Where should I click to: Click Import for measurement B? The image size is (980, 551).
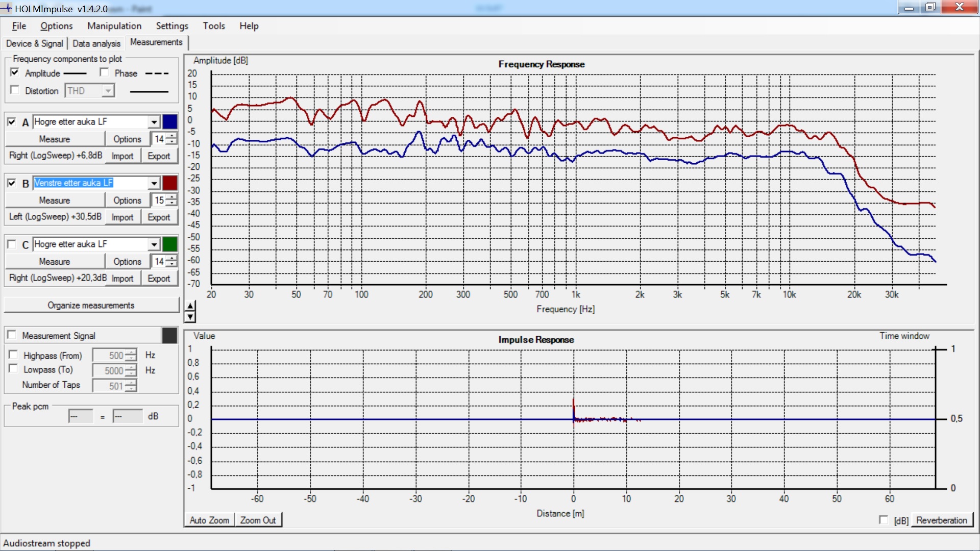click(122, 217)
